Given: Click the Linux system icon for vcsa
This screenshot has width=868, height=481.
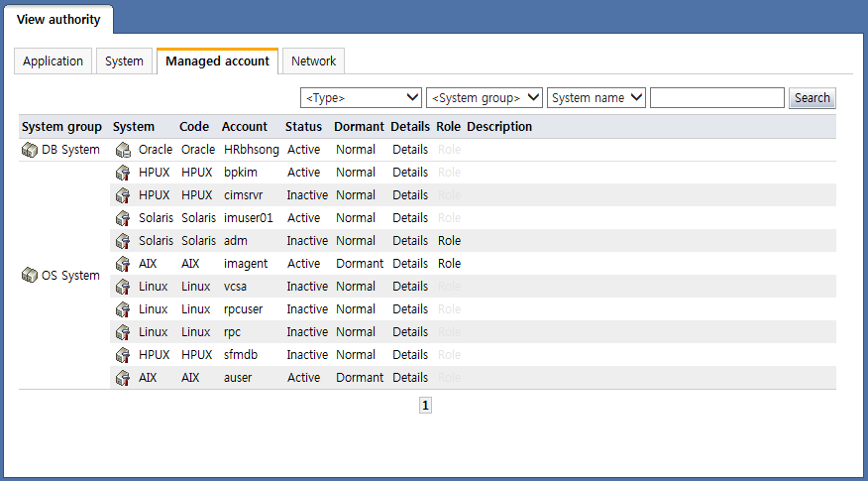Looking at the screenshot, I should point(123,287).
